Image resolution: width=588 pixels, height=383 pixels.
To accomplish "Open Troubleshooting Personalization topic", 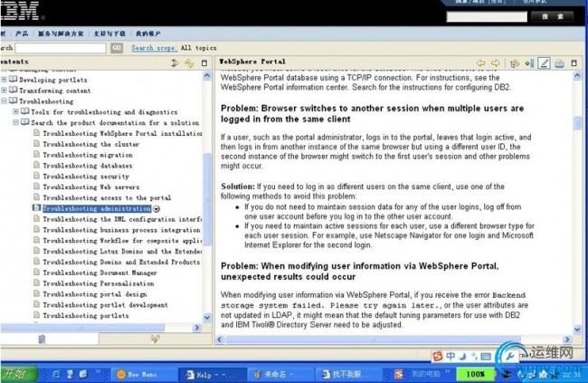I will click(x=99, y=283).
